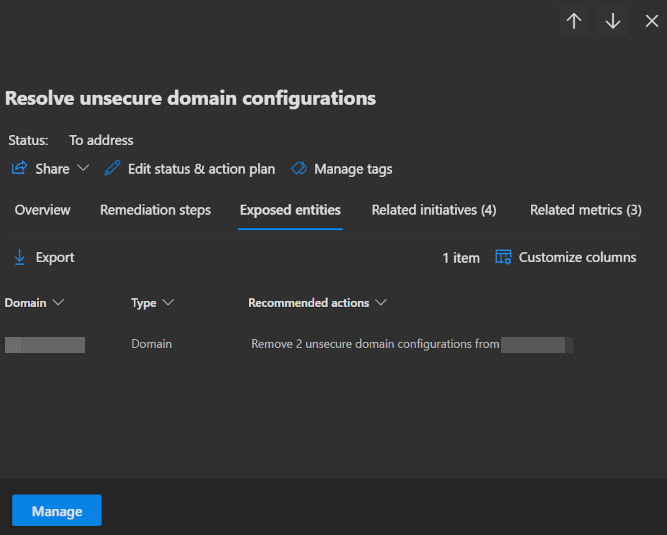The width and height of the screenshot is (667, 535).
Task: Click the tag icon beside Manage tags
Action: click(298, 169)
